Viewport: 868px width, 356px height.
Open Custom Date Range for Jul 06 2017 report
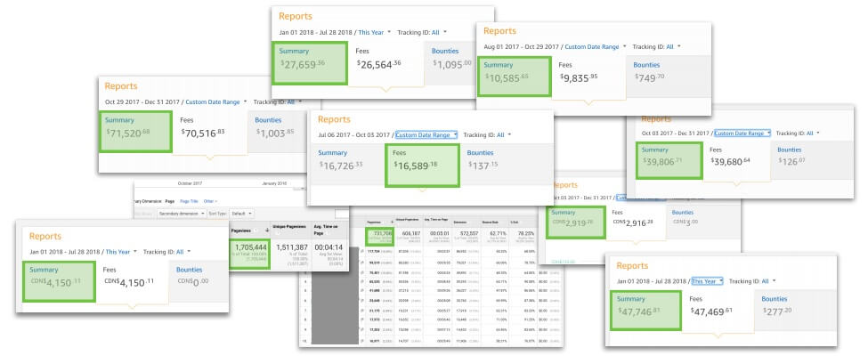pyautogui.click(x=426, y=134)
